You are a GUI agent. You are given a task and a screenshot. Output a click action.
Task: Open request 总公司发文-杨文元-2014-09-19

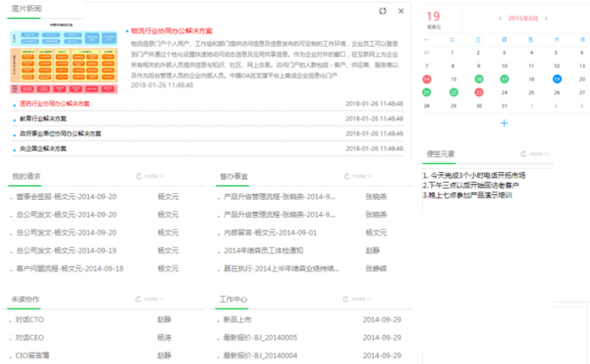(x=66, y=250)
